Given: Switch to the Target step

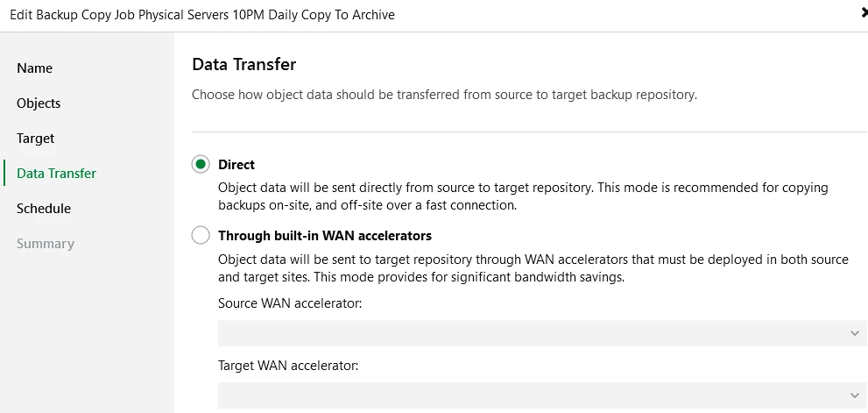Looking at the screenshot, I should pyautogui.click(x=36, y=139).
